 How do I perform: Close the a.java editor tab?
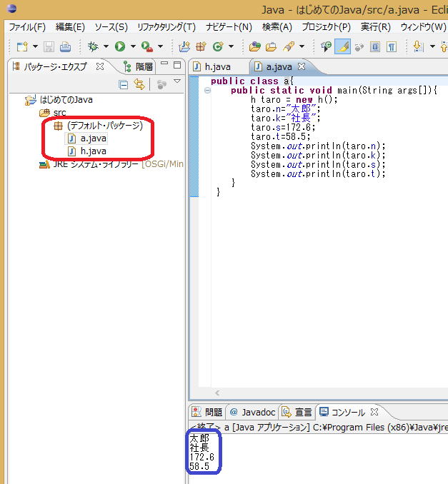[301, 66]
